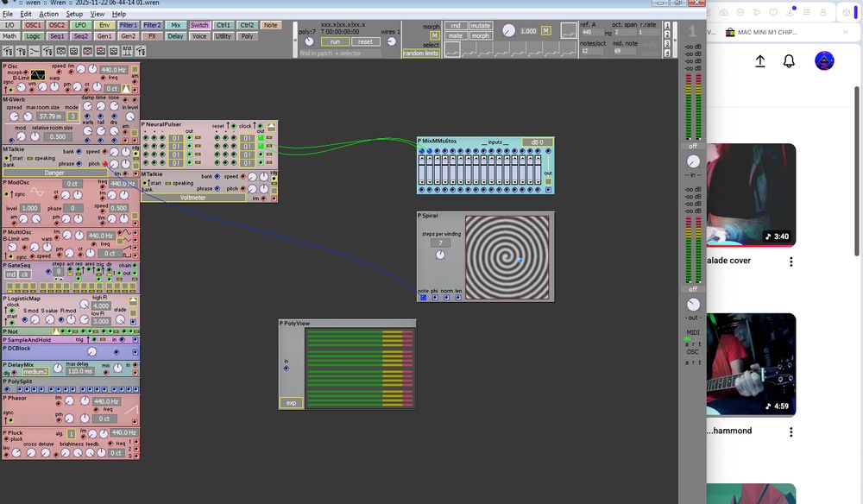
Task: Click the mutate button
Action: tap(481, 26)
